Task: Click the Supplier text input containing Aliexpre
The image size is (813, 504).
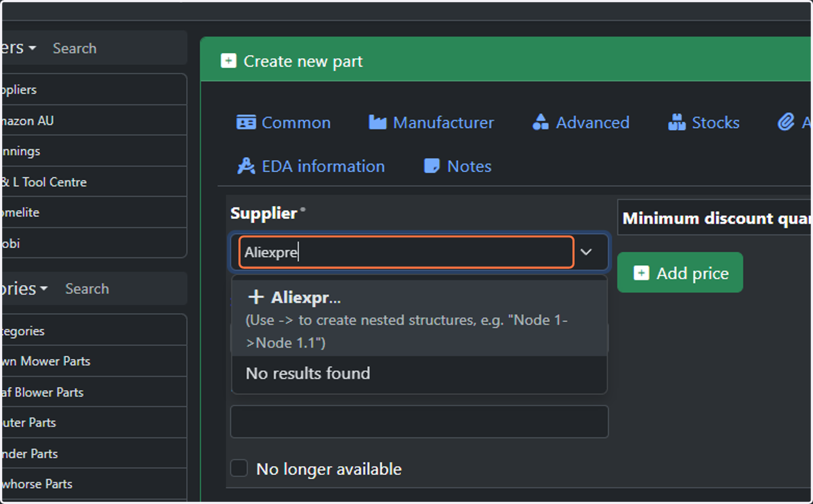Action: 406,252
